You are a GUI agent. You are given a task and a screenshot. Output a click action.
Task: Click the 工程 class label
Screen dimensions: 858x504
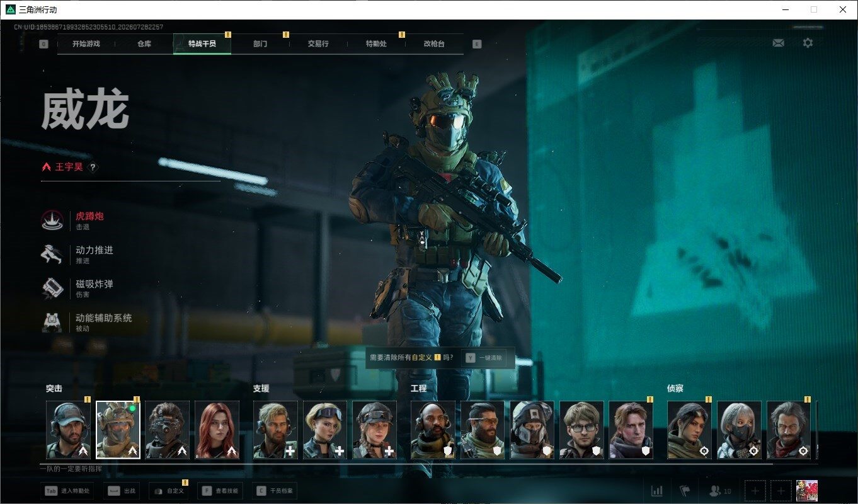coord(419,389)
